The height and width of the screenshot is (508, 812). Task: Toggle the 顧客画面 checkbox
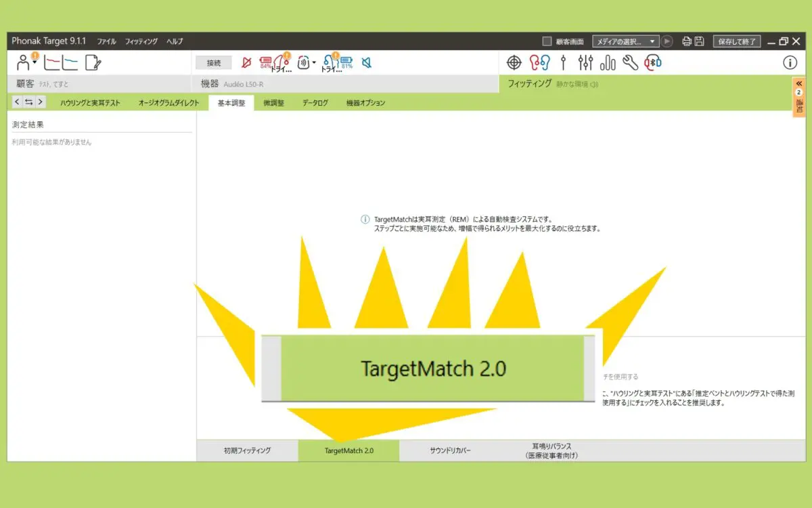tap(547, 41)
